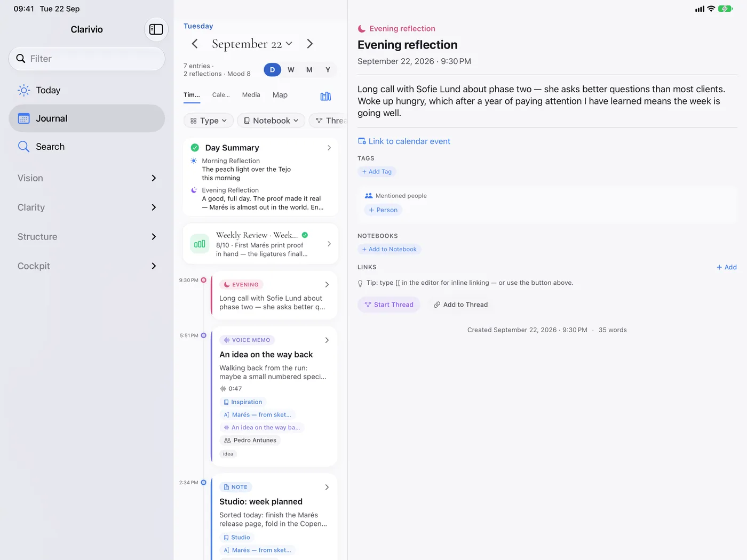Click Link to calendar event
The image size is (747, 560).
coord(404,141)
